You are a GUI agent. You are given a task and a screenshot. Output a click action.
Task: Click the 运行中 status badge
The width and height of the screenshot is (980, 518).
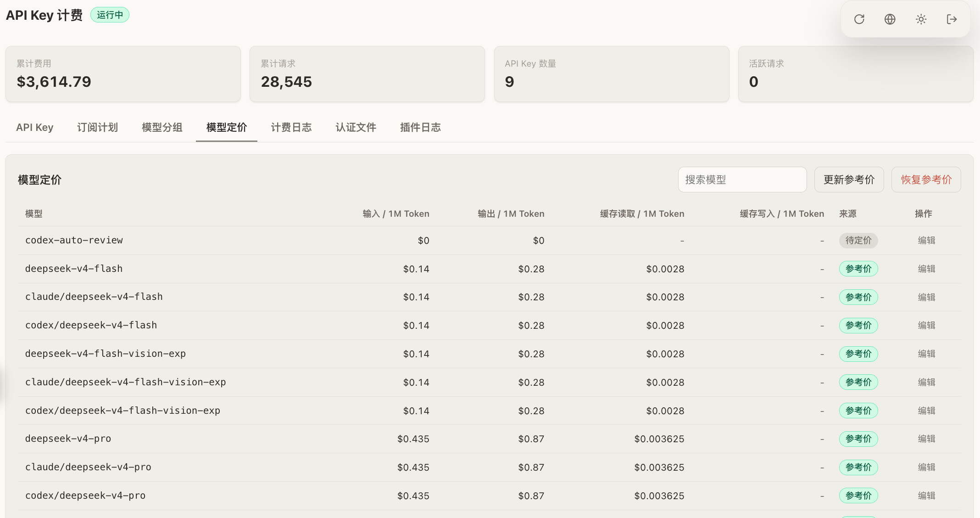pos(110,15)
